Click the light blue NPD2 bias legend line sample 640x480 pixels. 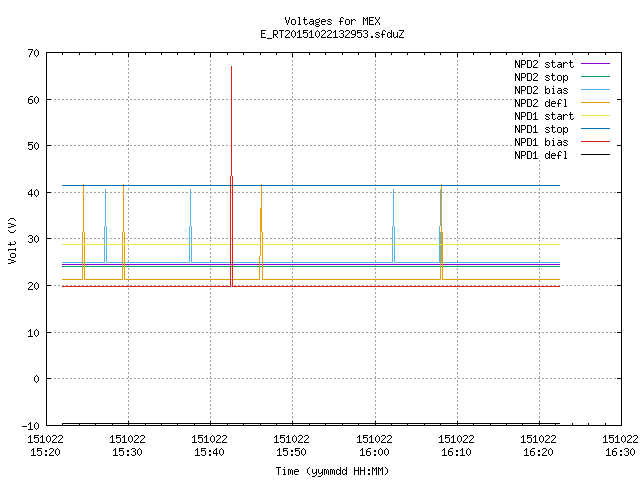coord(595,89)
